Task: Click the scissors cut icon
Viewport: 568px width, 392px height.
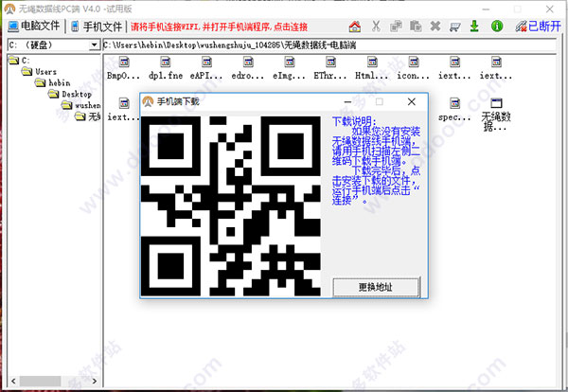Action: click(x=376, y=27)
